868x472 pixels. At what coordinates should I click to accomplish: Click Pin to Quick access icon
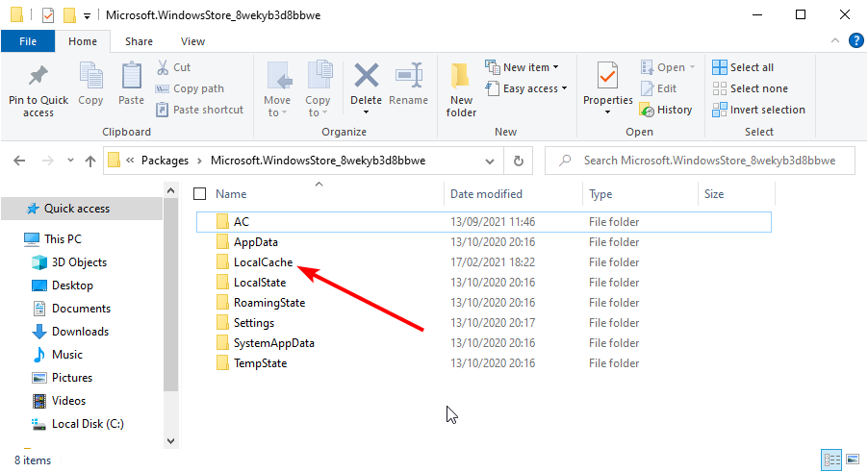tap(38, 76)
